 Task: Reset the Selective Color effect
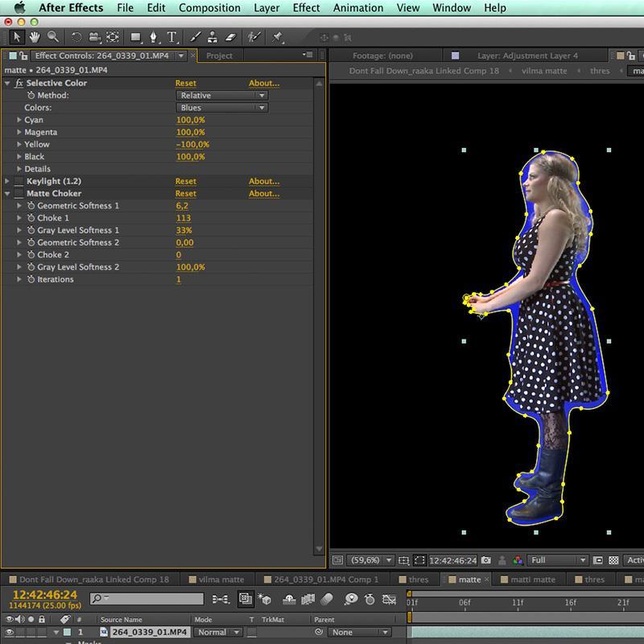(186, 83)
